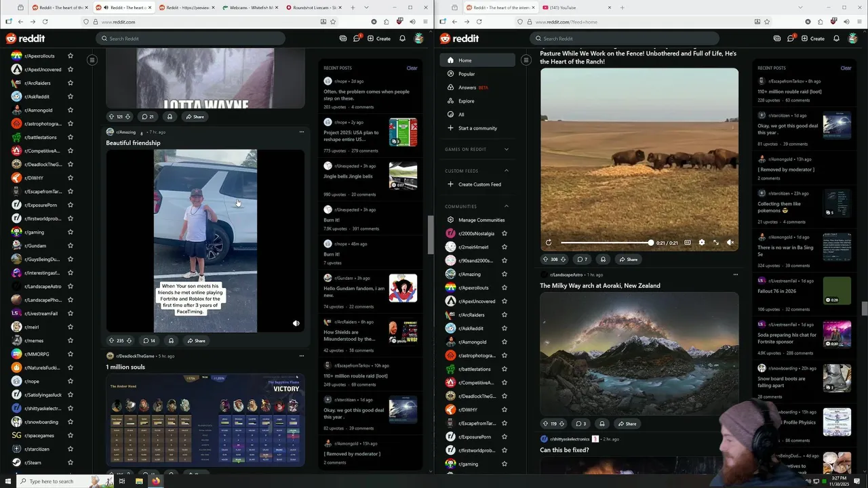868x488 pixels.
Task: Replay the bison video in right window
Action: pos(549,242)
